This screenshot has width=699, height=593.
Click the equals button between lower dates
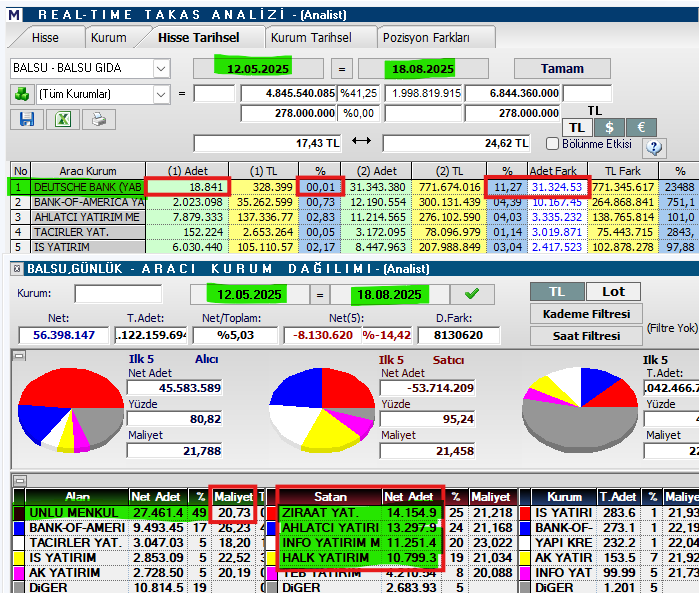tap(320, 294)
